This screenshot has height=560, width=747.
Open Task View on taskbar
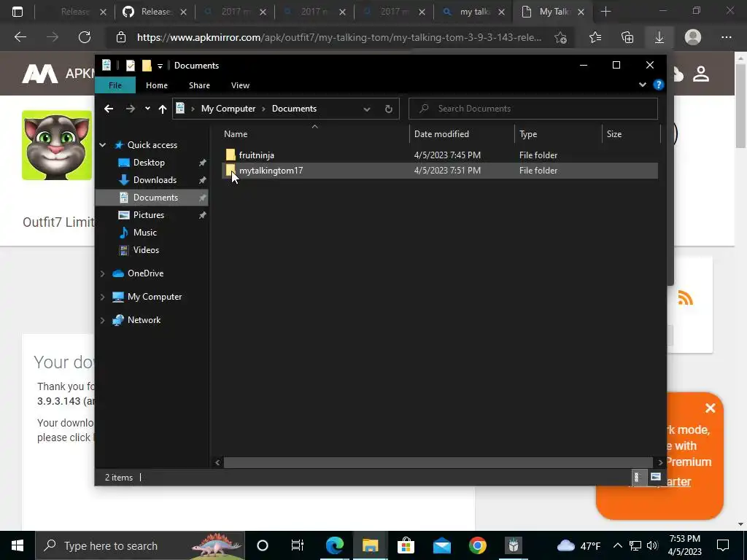click(298, 545)
